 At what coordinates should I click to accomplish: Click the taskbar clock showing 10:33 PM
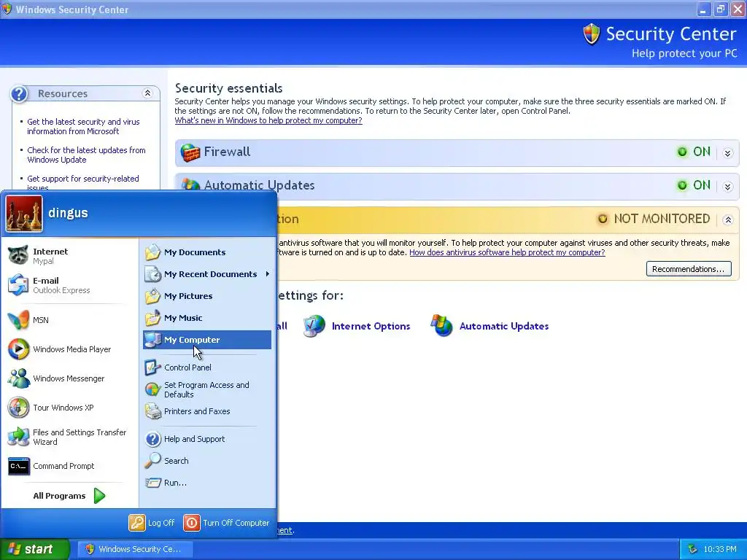coord(719,549)
